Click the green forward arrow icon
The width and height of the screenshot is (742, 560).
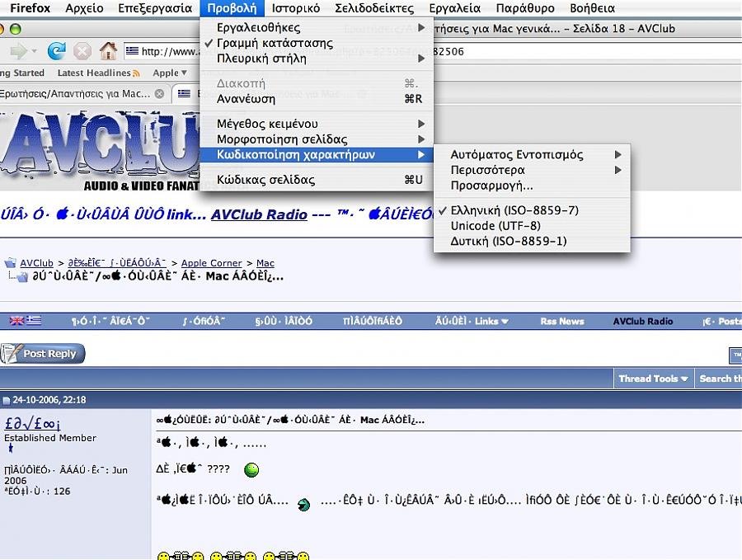pos(19,51)
